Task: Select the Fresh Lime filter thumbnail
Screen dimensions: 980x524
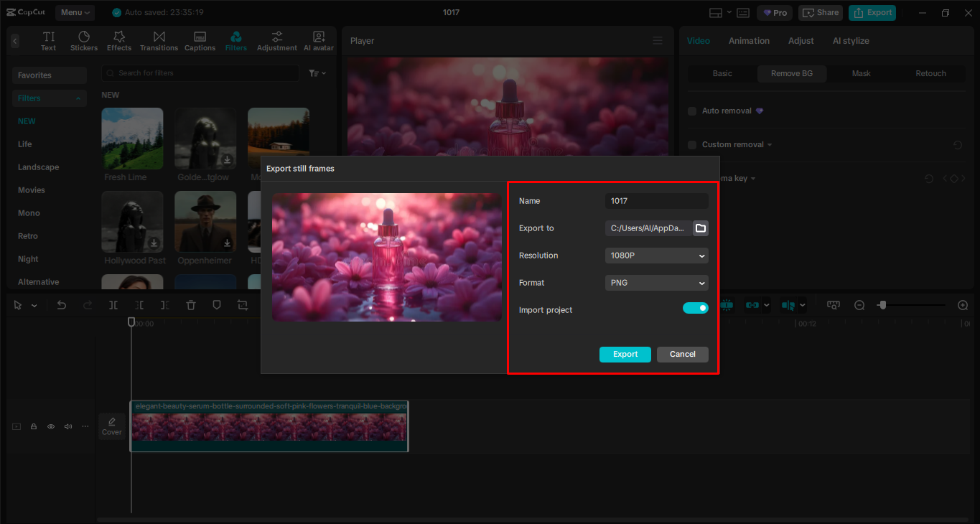Action: (x=132, y=139)
